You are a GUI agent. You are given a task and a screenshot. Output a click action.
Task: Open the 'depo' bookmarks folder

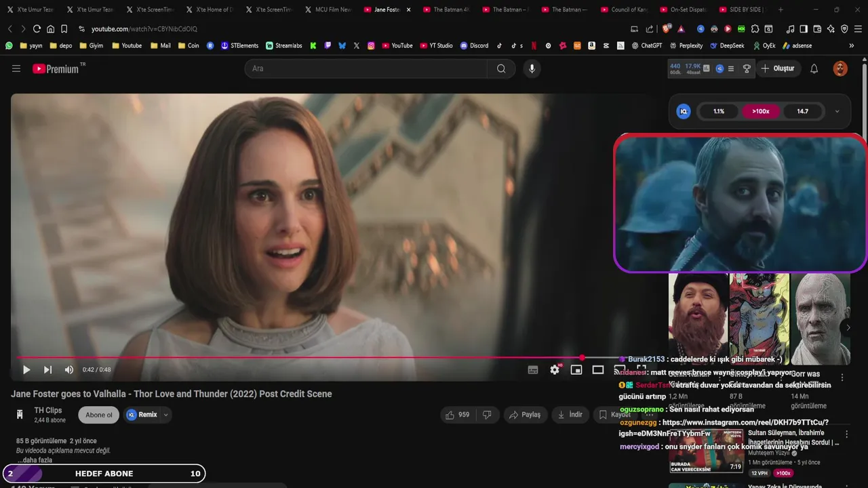(61, 45)
